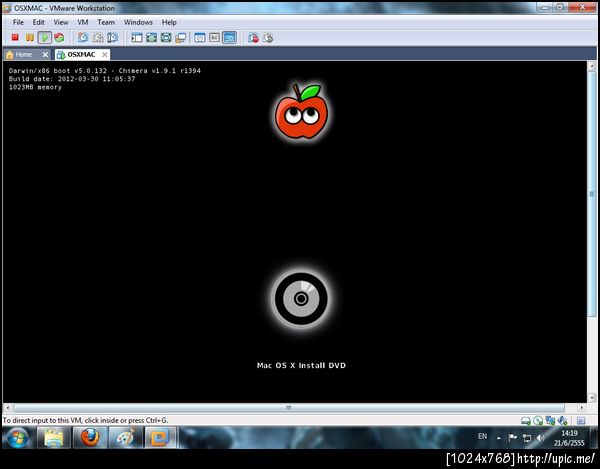Click the red Power Off toolbar button
The image size is (600, 469).
point(15,37)
